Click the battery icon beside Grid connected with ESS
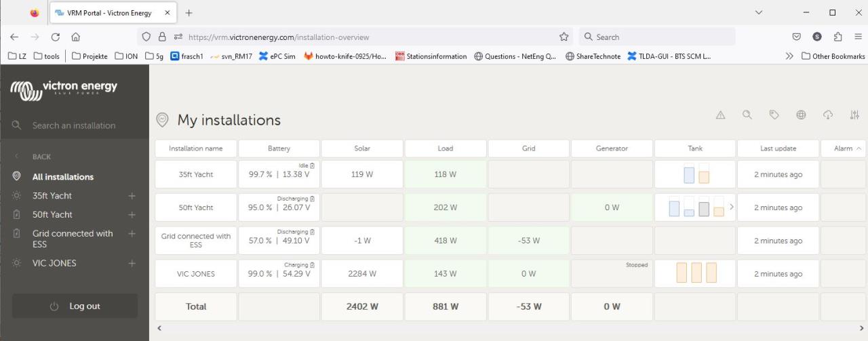 click(17, 234)
